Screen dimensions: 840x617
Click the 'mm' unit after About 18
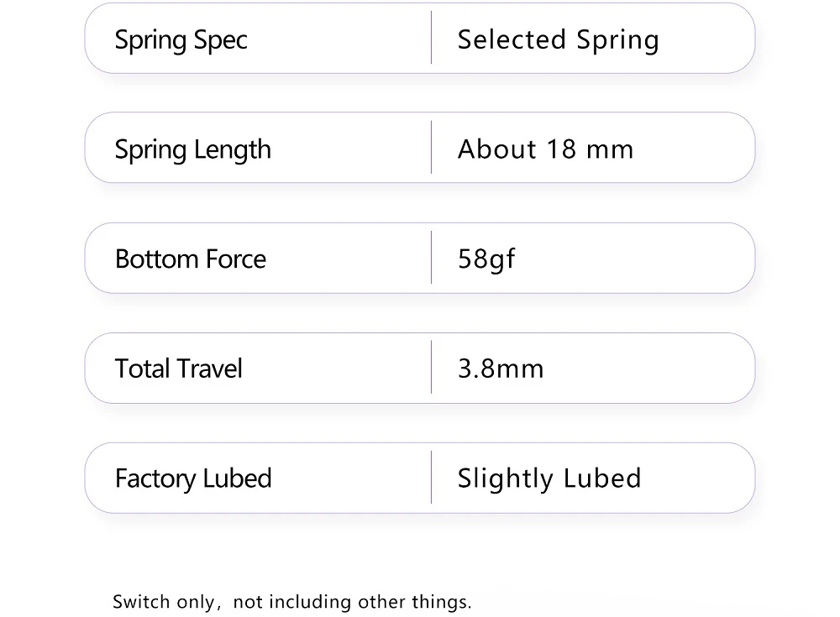(x=610, y=149)
